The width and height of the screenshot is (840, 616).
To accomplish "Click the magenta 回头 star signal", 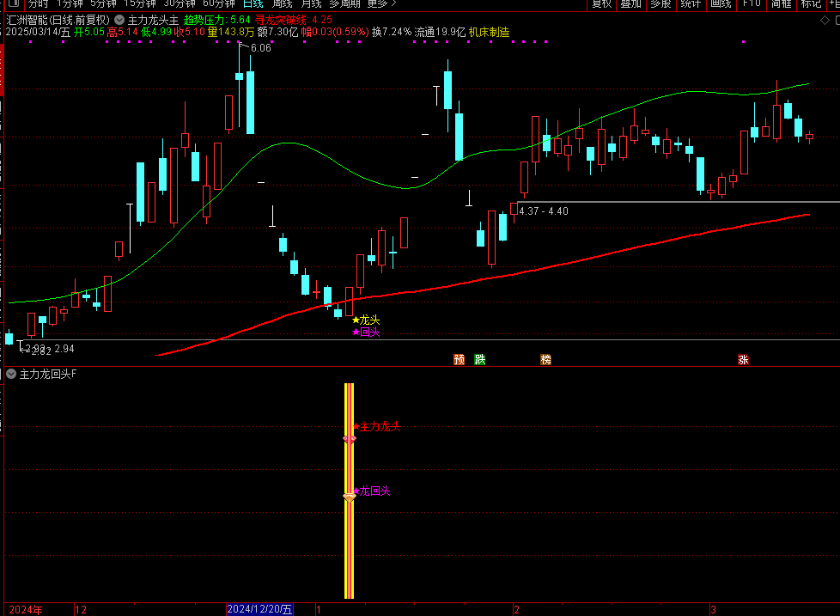I will tap(365, 332).
